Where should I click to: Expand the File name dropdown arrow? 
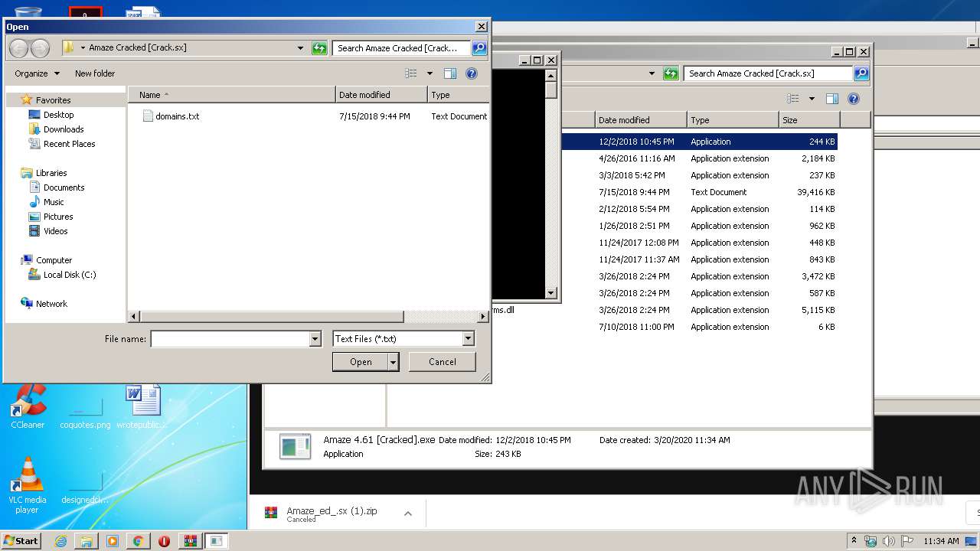[x=315, y=339]
